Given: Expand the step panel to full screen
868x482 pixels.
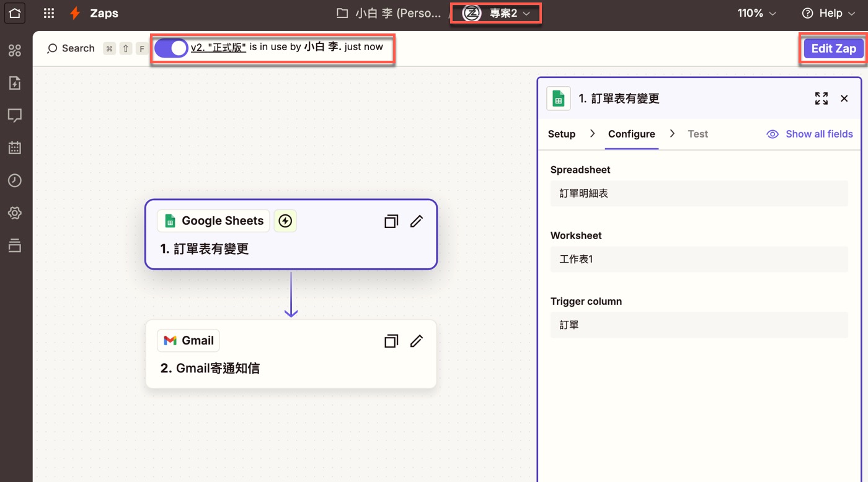Looking at the screenshot, I should click(x=821, y=99).
